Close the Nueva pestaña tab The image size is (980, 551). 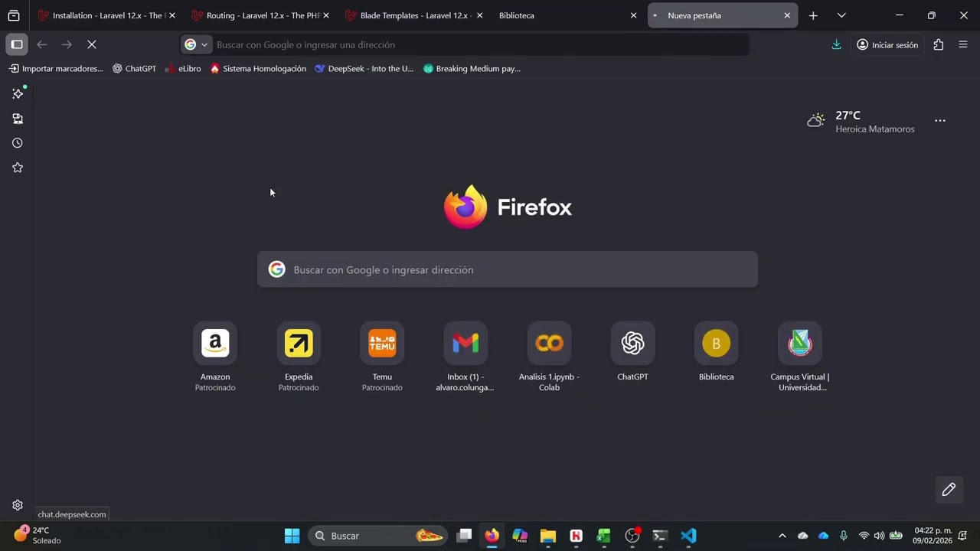tap(787, 15)
